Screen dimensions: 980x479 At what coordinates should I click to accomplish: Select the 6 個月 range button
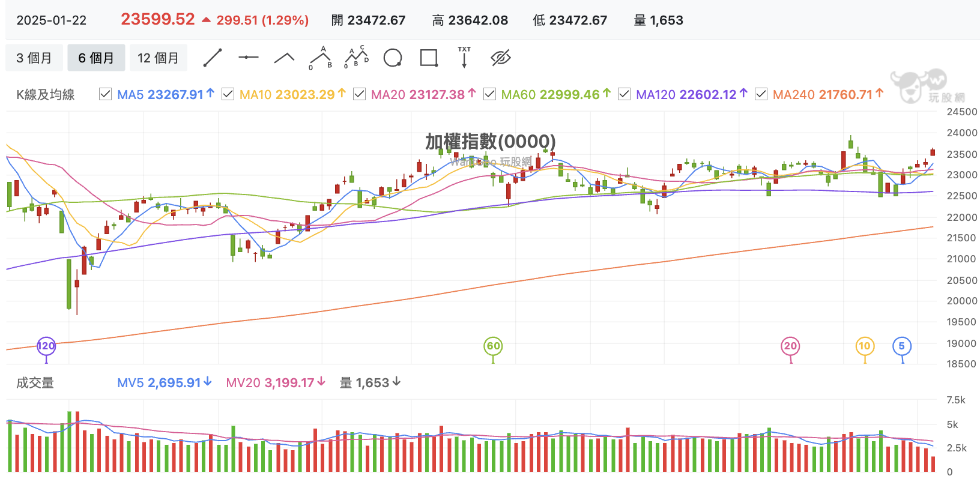click(96, 58)
